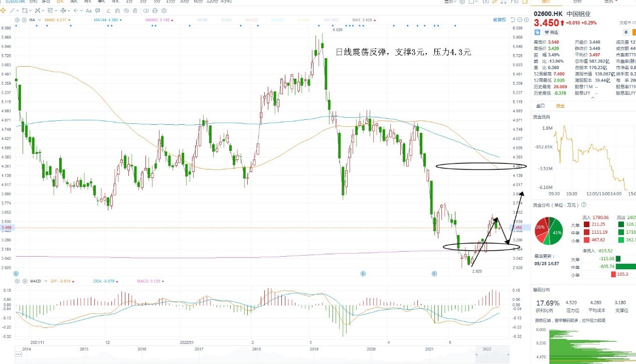
Task: Open the 盘口 panel tab
Action: tap(541, 106)
